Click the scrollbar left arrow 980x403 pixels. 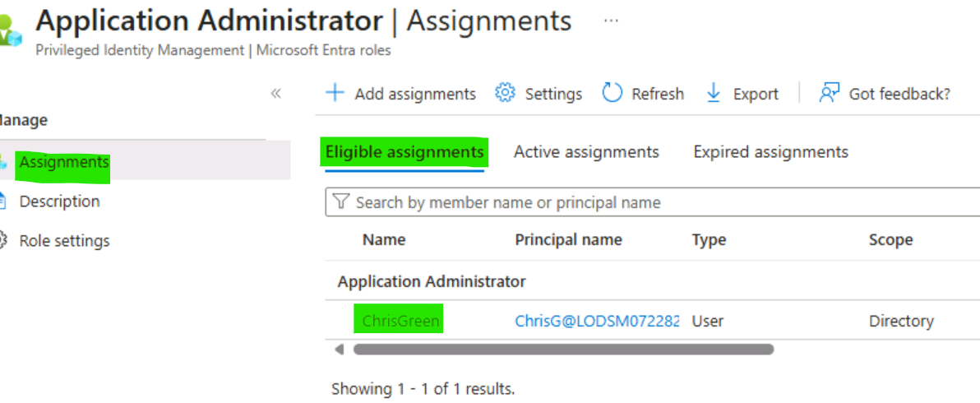pos(340,350)
